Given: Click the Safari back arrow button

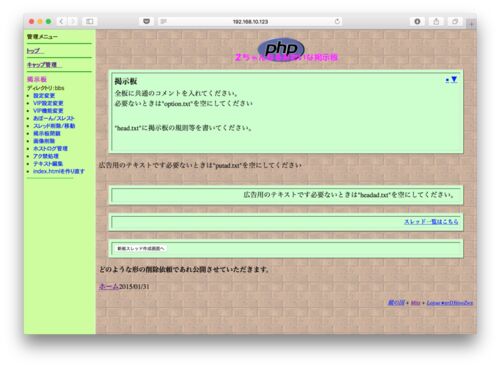Looking at the screenshot, I should click(61, 21).
